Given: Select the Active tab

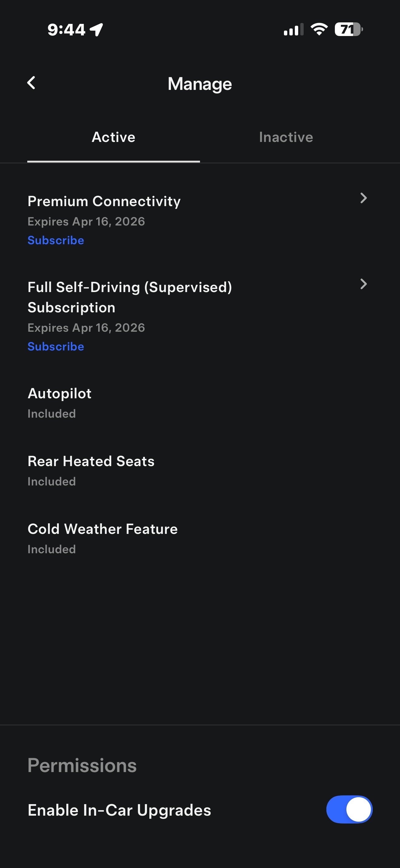Looking at the screenshot, I should tap(114, 137).
